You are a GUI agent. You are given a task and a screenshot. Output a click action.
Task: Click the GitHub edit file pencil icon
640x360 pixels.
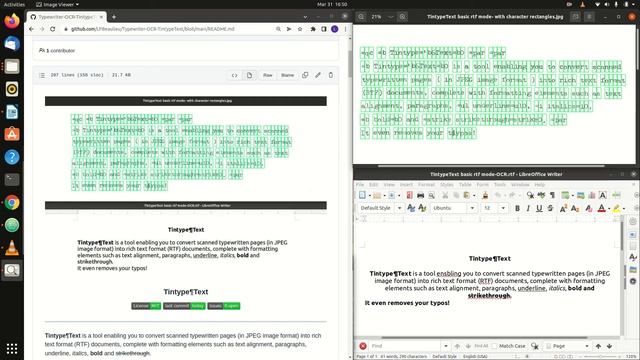[318, 75]
